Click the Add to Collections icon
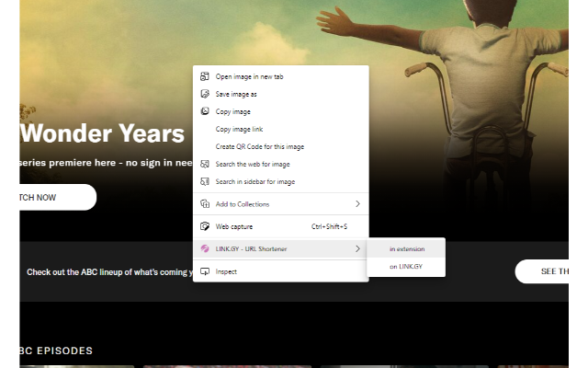588x368 pixels. [205, 204]
